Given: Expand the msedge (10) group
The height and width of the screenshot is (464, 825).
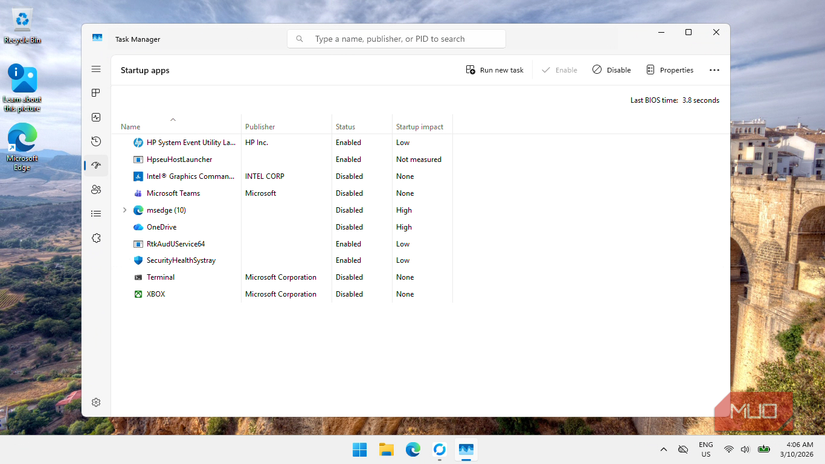Looking at the screenshot, I should [125, 210].
